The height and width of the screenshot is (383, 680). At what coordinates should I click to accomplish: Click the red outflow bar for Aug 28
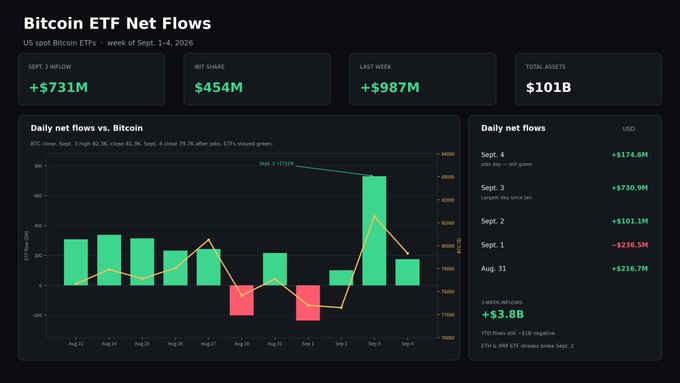(242, 300)
